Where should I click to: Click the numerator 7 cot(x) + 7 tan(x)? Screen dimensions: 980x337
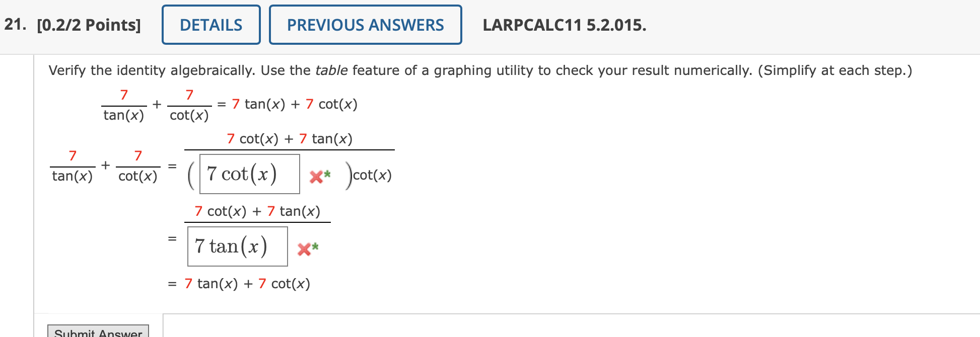coord(290,138)
